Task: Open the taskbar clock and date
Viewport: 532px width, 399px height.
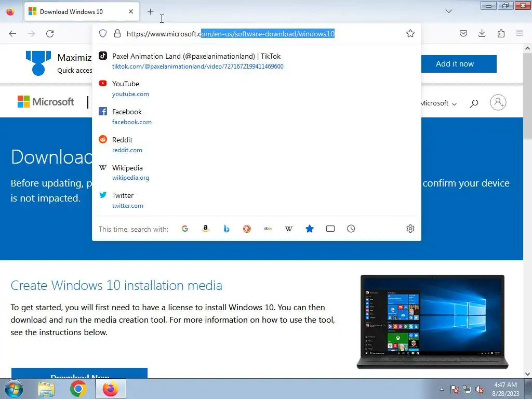Action: tap(506, 389)
